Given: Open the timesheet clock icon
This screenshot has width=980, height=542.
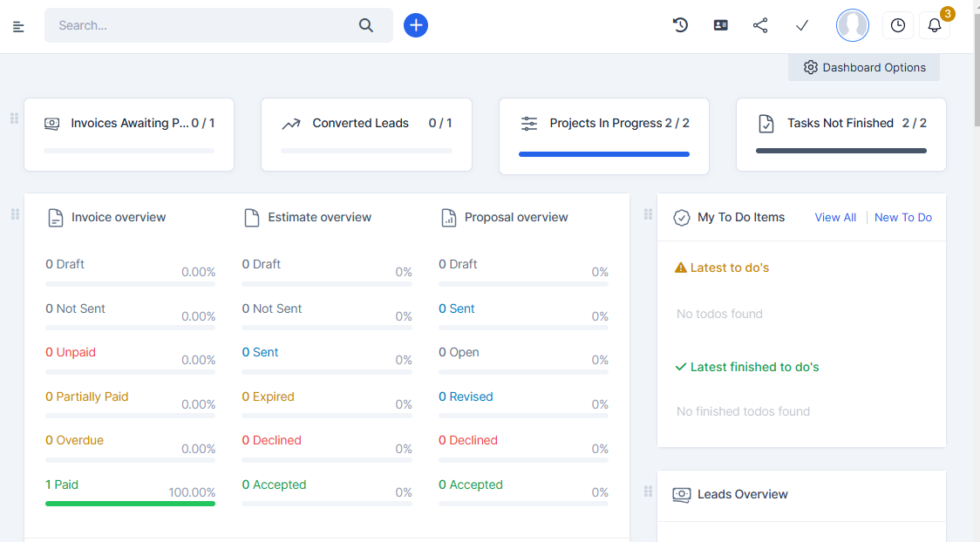Looking at the screenshot, I should 897,24.
